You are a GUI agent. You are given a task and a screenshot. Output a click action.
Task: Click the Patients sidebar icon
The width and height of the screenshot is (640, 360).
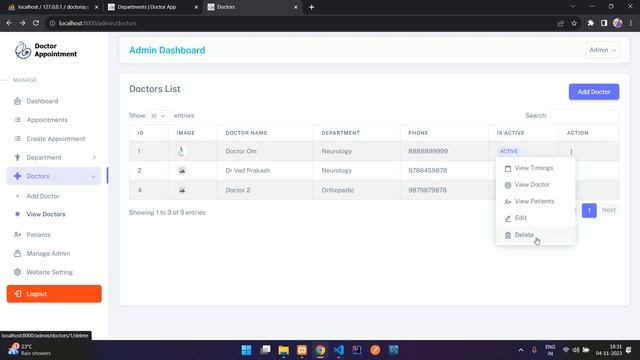[17, 235]
